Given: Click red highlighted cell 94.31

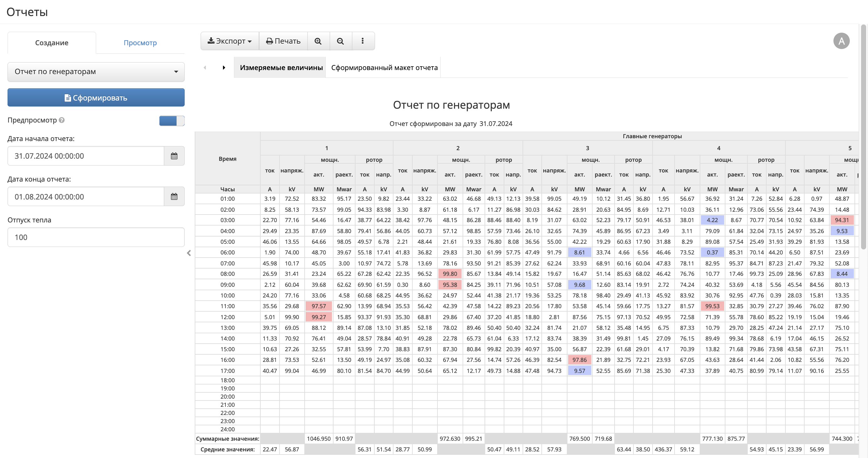Looking at the screenshot, I should coord(842,220).
